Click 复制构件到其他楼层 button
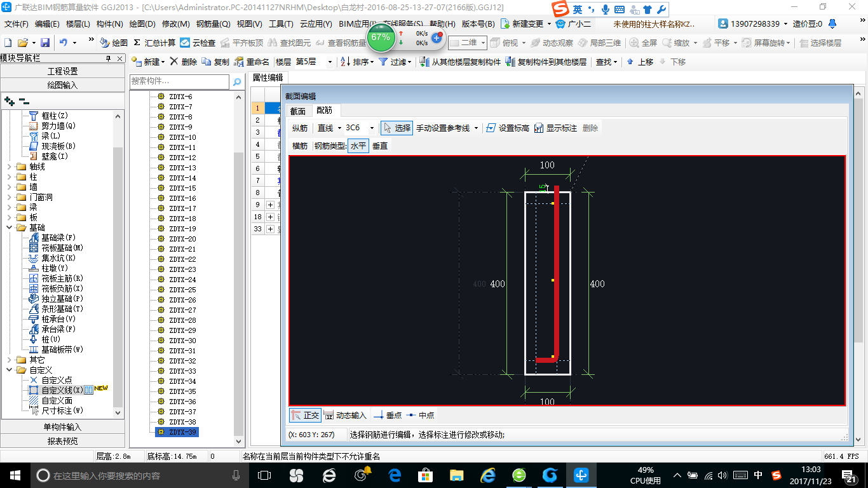Viewport: 868px width, 488px height. (x=546, y=62)
